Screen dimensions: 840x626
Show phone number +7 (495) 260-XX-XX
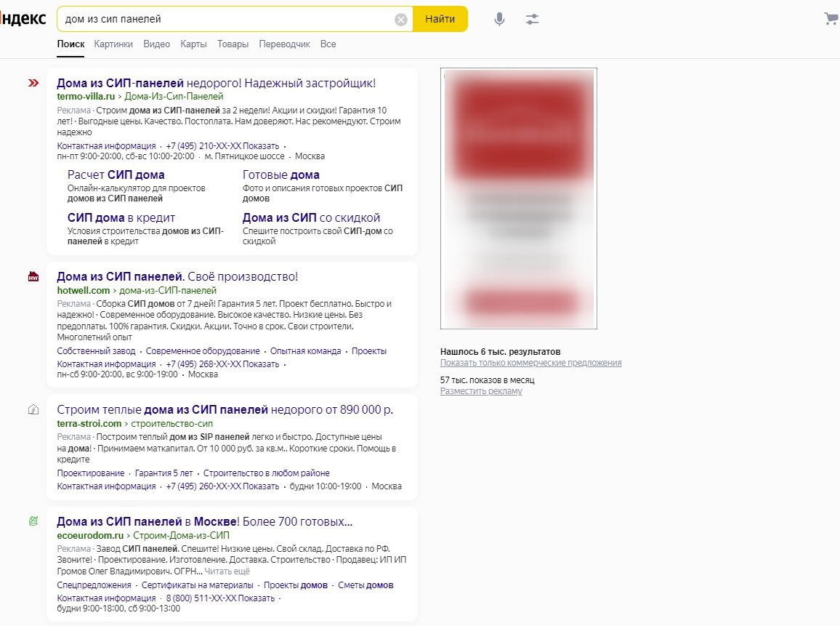pos(222,486)
